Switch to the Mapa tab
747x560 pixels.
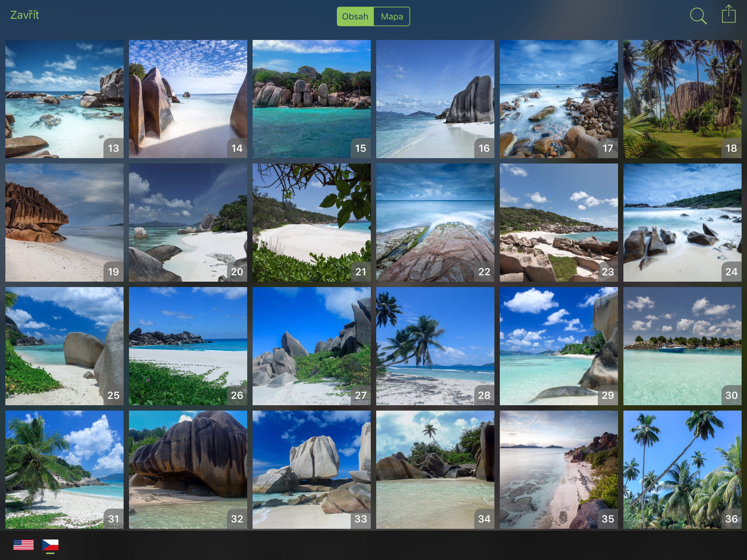[x=392, y=16]
